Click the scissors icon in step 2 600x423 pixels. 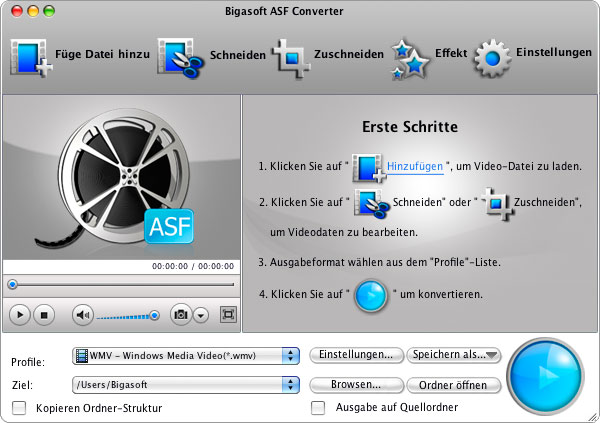pos(371,203)
